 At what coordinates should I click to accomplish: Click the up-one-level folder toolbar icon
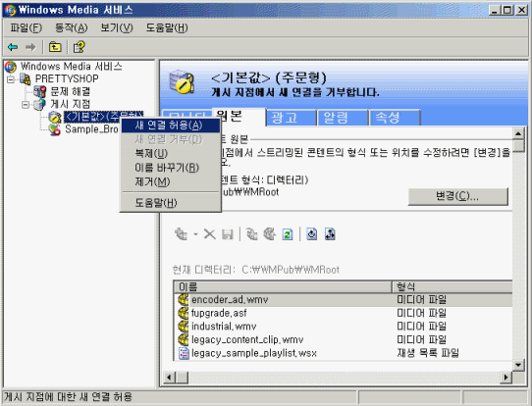[x=55, y=47]
